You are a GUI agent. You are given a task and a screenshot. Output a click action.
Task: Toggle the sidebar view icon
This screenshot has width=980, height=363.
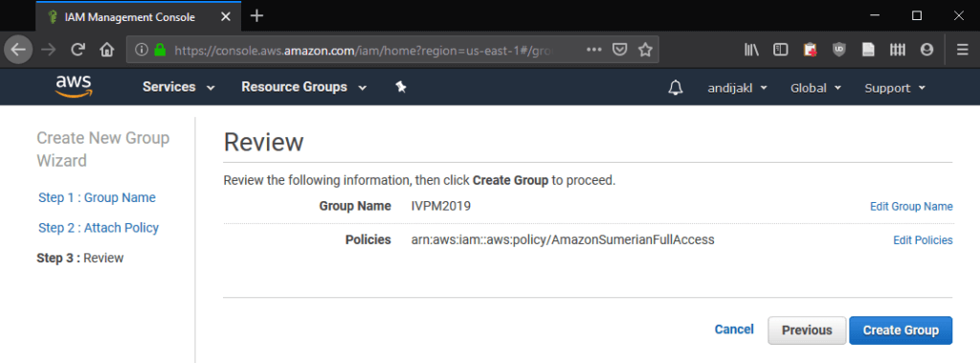[x=780, y=50]
